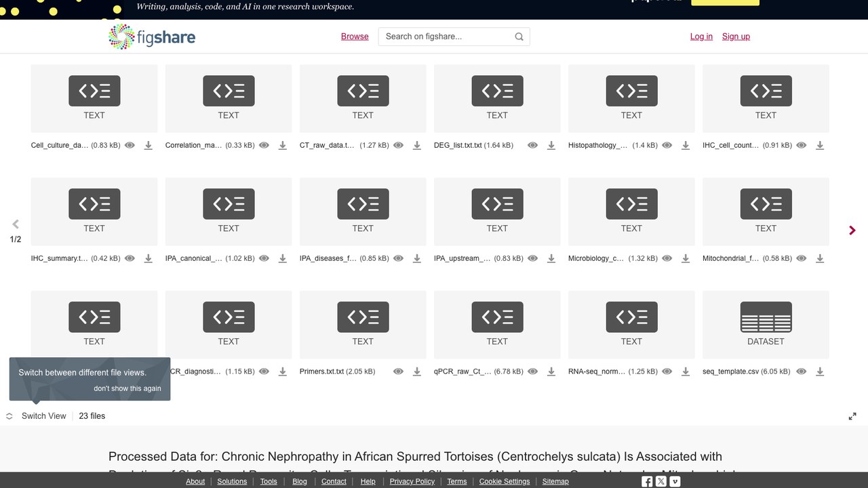Open the IPA_diseases_f file thumbnail
The image size is (868, 488).
[x=363, y=211]
